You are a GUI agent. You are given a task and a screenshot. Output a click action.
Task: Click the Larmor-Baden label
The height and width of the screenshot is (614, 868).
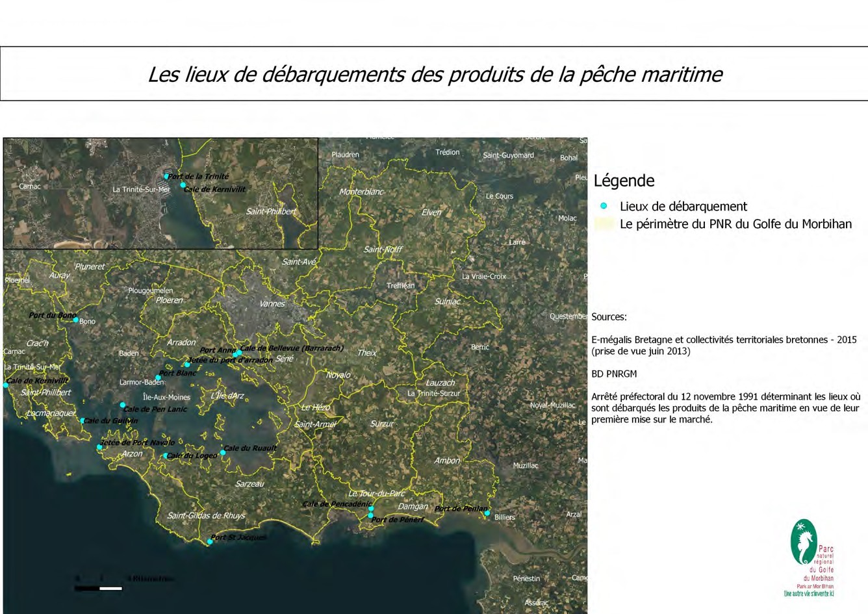(142, 382)
